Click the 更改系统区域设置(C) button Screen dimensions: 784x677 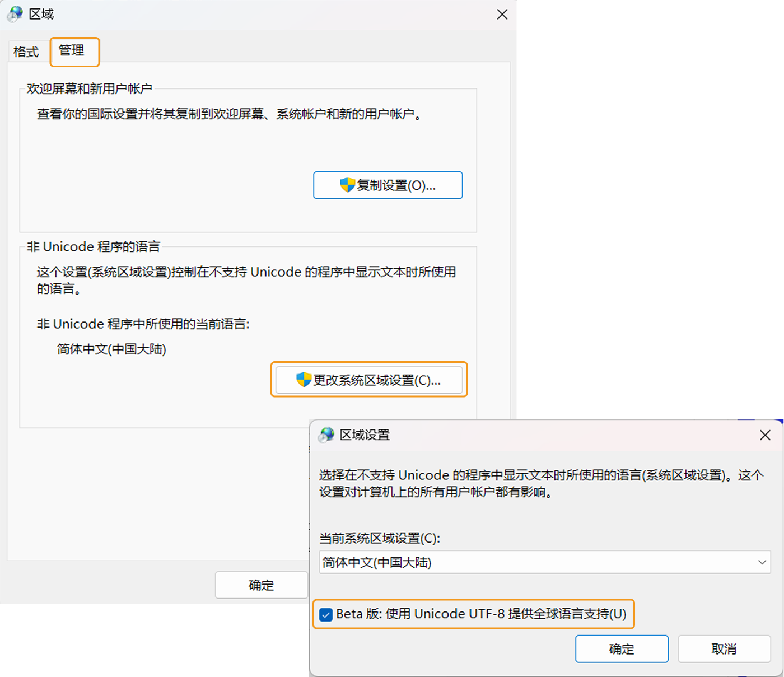click(370, 380)
